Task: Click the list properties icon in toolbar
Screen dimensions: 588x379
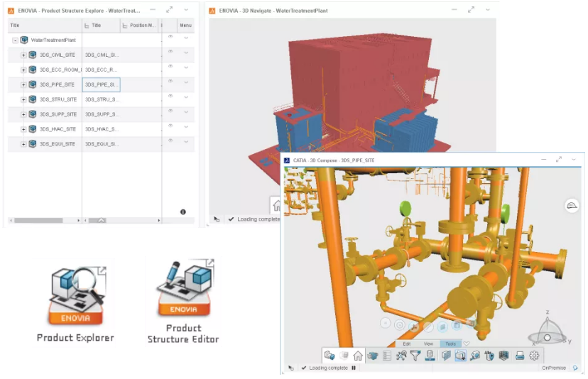Action: tap(386, 356)
